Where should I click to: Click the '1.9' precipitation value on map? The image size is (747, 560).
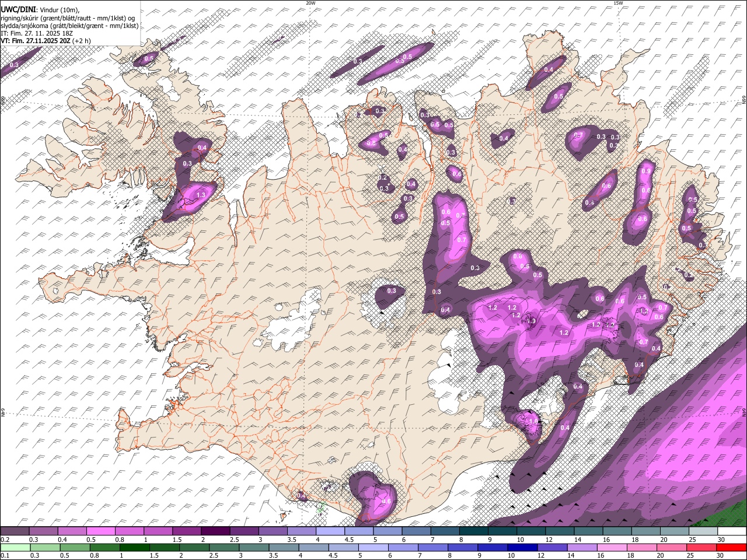pyautogui.click(x=531, y=321)
